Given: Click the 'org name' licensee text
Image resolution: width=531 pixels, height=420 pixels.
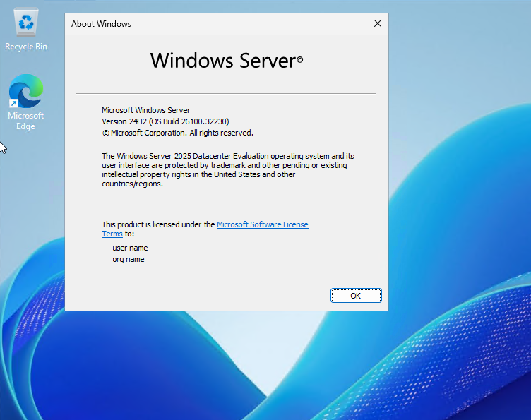Looking at the screenshot, I should 128,259.
